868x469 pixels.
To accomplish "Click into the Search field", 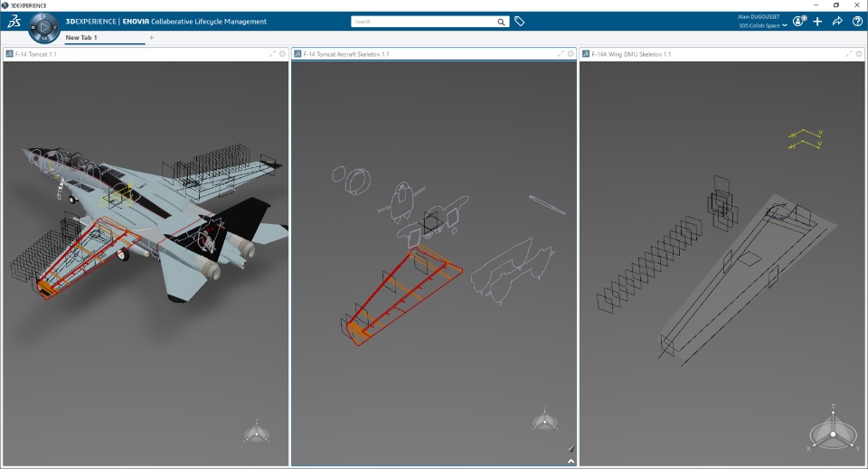I will (424, 22).
